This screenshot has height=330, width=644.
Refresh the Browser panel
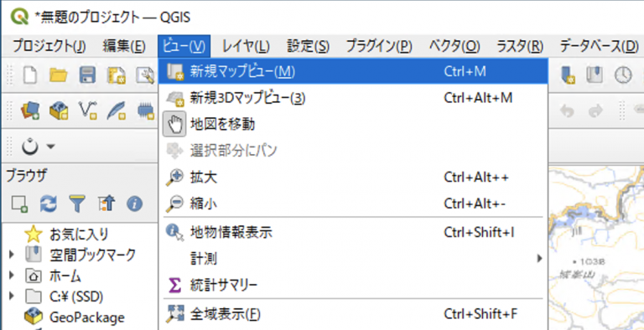(x=48, y=204)
